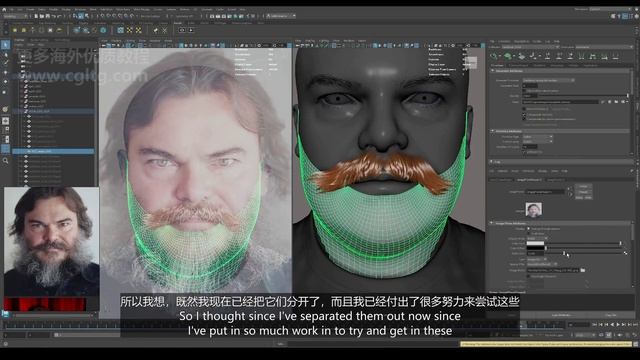This screenshot has width=640, height=360.
Task: Click the Copy Tab button
Action: [610, 315]
